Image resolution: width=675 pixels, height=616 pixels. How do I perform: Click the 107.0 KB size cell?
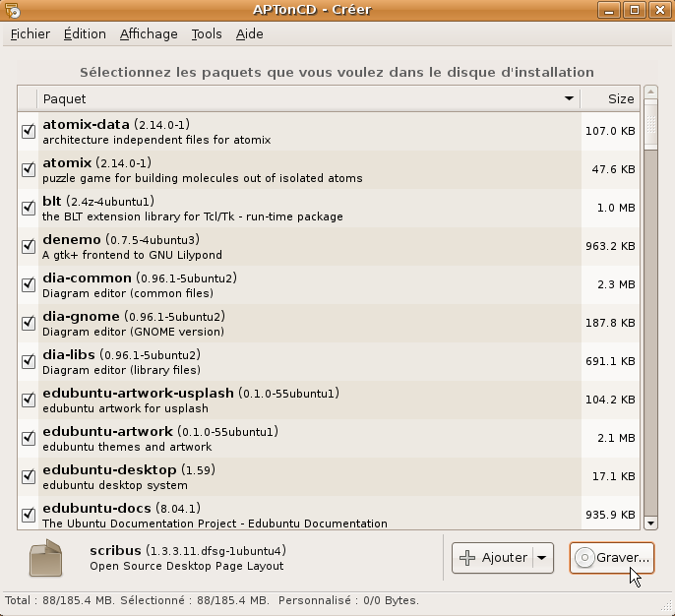pyautogui.click(x=610, y=131)
